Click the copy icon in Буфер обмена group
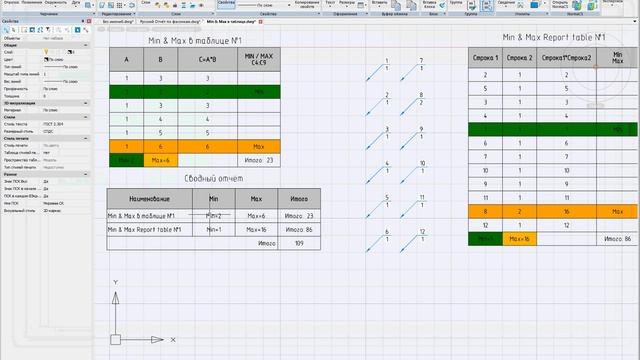 click(x=396, y=5)
